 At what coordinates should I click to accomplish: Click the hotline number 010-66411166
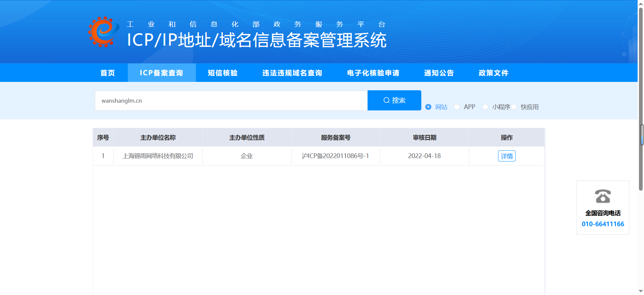coord(603,224)
